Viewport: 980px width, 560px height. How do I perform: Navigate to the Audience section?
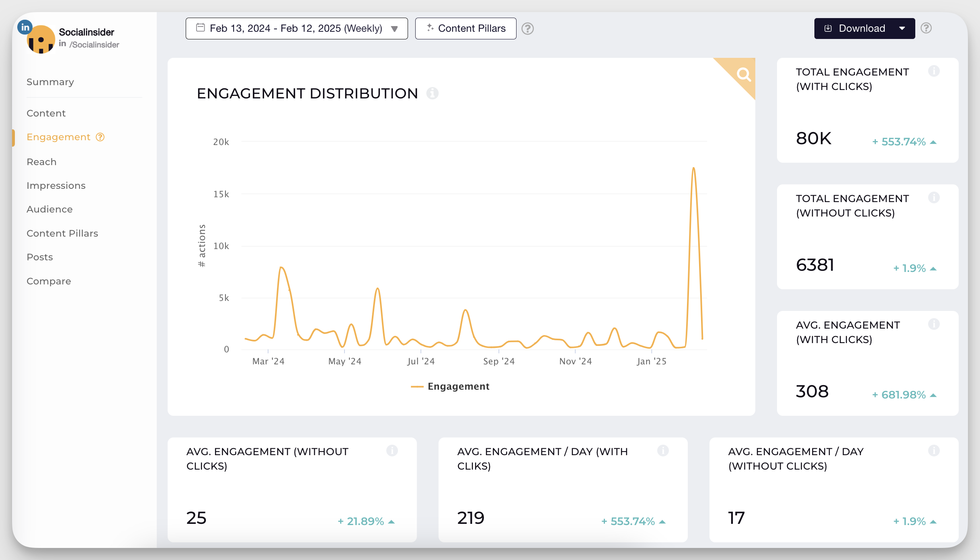point(50,209)
